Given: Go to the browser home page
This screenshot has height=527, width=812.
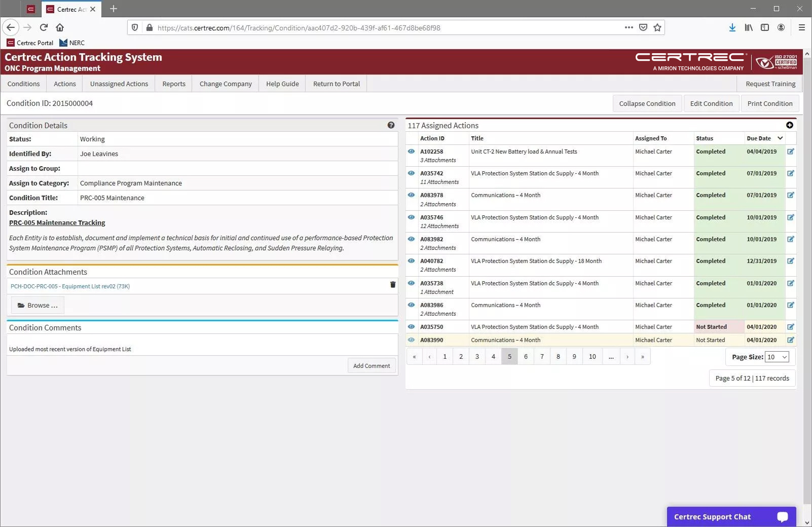Looking at the screenshot, I should (x=60, y=27).
